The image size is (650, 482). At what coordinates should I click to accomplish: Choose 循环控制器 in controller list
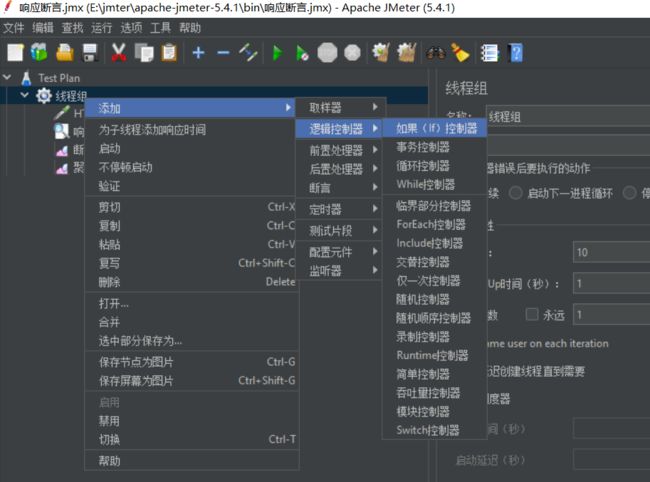coord(434,166)
